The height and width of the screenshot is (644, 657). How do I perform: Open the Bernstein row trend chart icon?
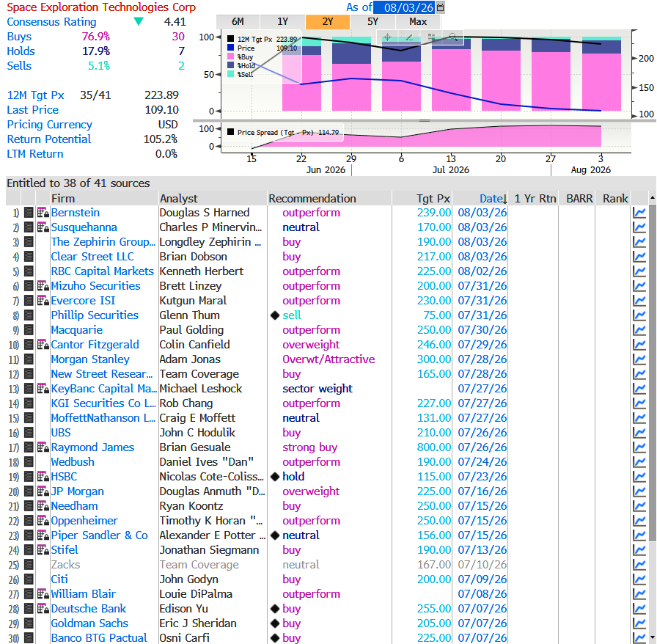tap(639, 213)
